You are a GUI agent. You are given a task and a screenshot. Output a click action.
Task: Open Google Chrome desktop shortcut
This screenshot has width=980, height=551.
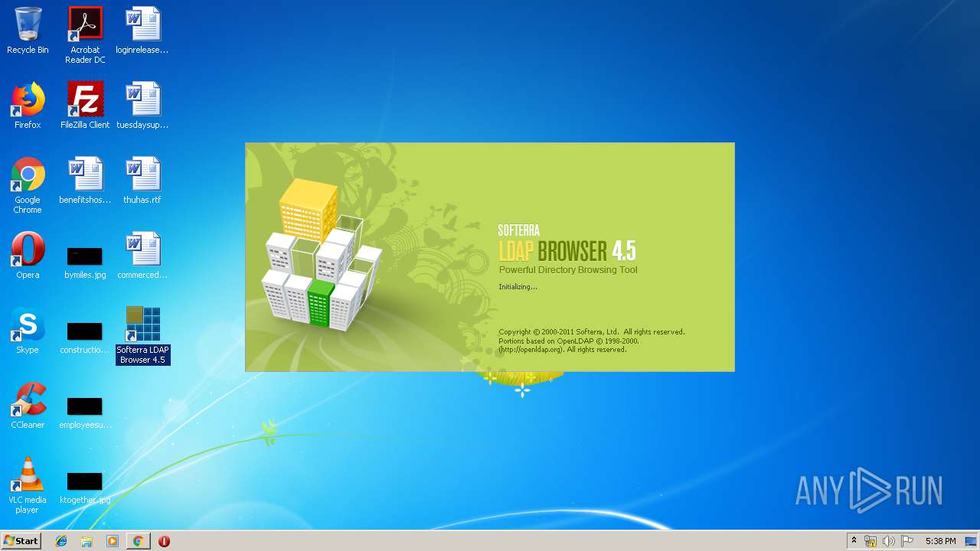tap(28, 185)
